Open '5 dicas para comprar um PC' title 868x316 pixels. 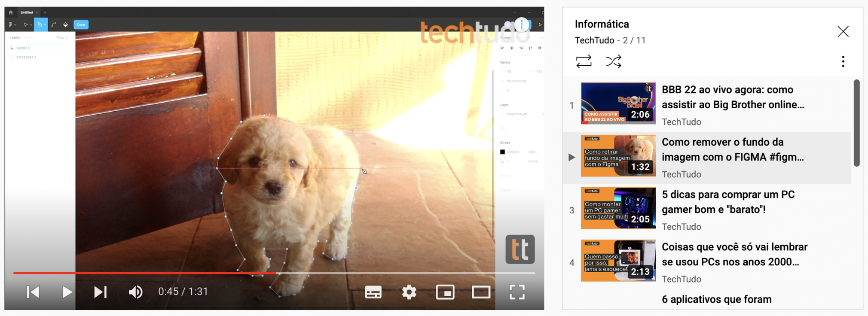point(728,202)
